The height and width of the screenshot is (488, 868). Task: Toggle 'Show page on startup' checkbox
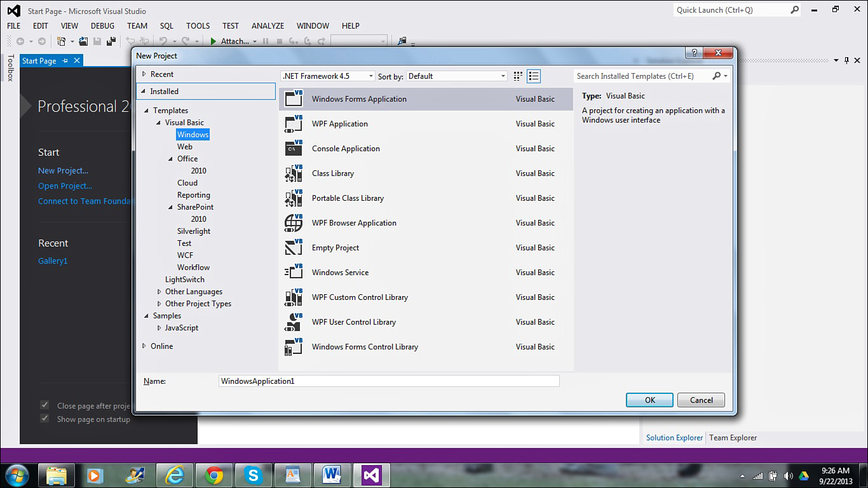coord(44,419)
